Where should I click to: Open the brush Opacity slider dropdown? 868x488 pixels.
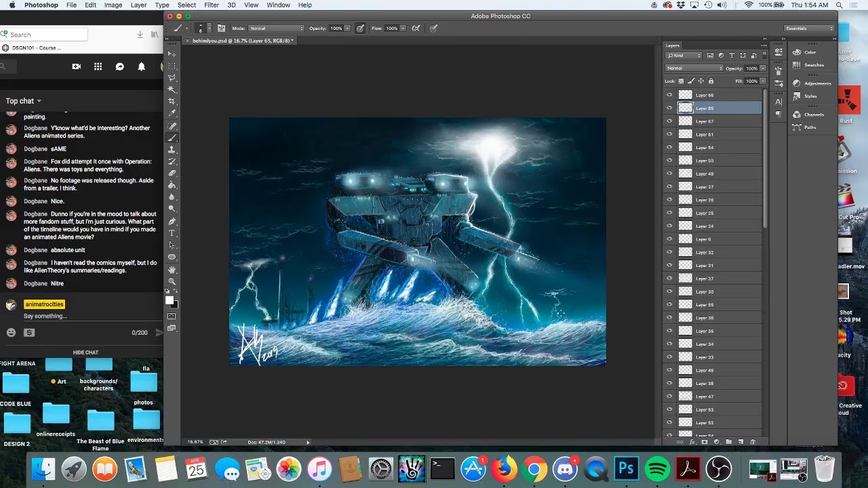347,28
